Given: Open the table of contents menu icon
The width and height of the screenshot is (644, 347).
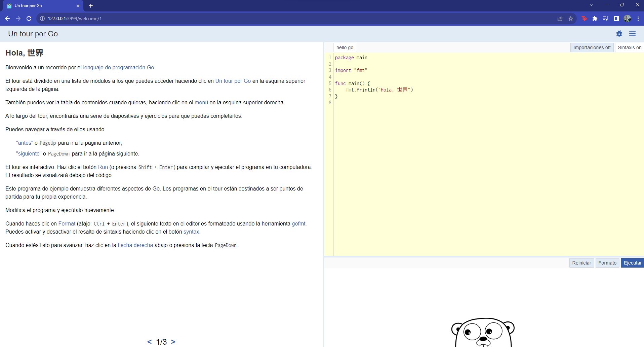Looking at the screenshot, I should coord(632,34).
